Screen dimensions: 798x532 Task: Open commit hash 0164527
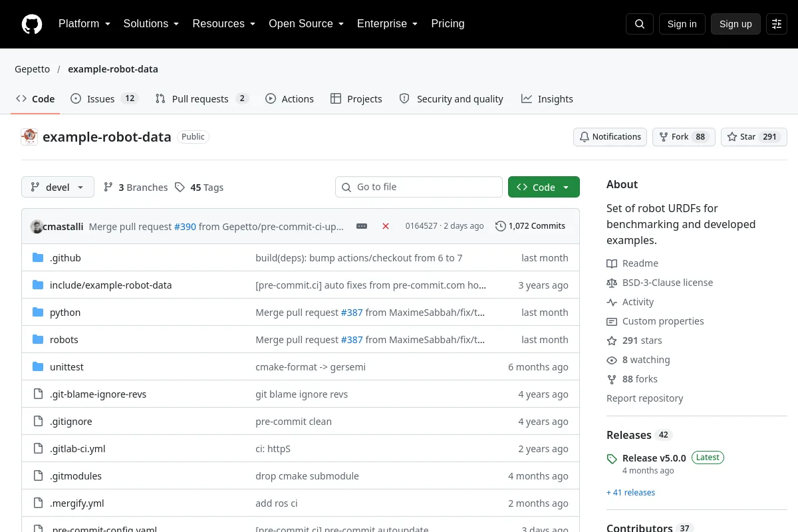422,226
